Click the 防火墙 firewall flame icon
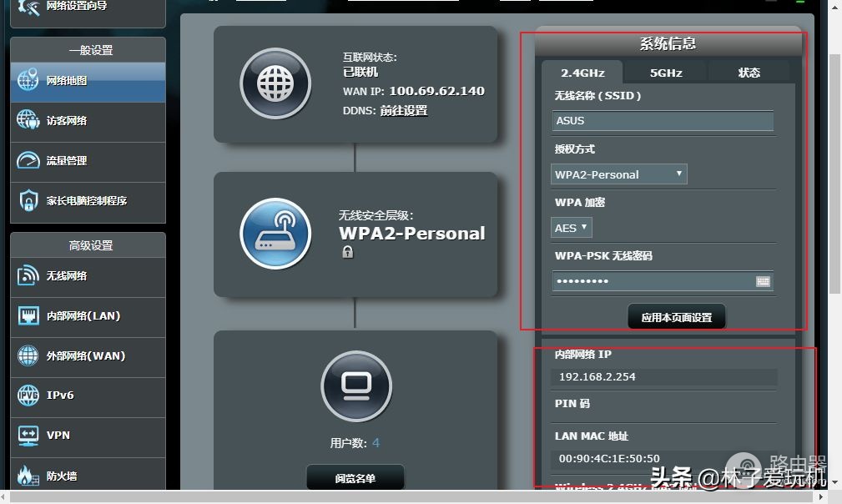 coord(28,476)
